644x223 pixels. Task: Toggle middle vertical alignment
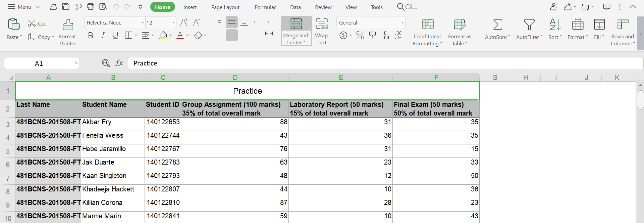coord(232,22)
